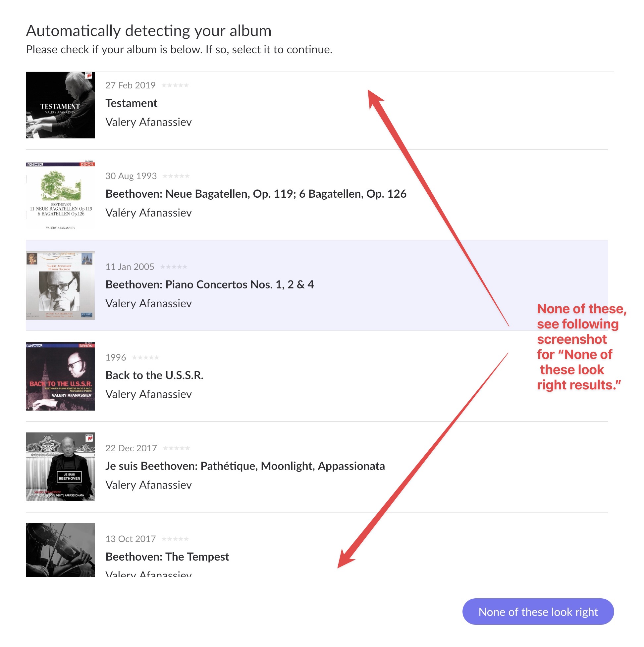Select the Testament album title
This screenshot has height=647, width=644.
(x=131, y=103)
